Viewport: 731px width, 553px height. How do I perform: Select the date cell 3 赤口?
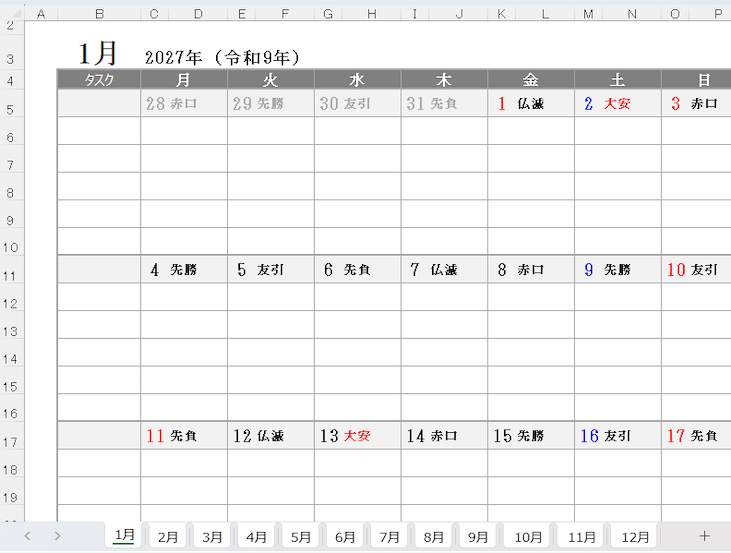pyautogui.click(x=696, y=103)
